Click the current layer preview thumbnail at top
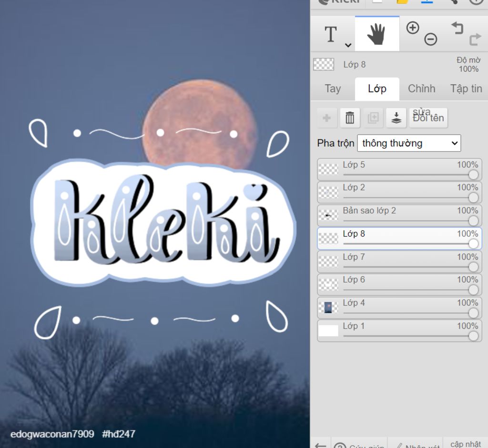 324,64
